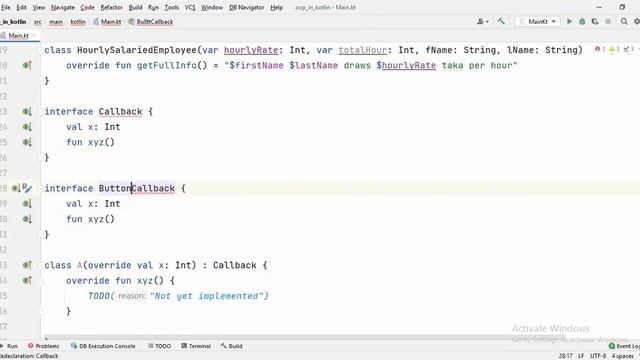Change the 4 spaces indent setting

coord(622,356)
